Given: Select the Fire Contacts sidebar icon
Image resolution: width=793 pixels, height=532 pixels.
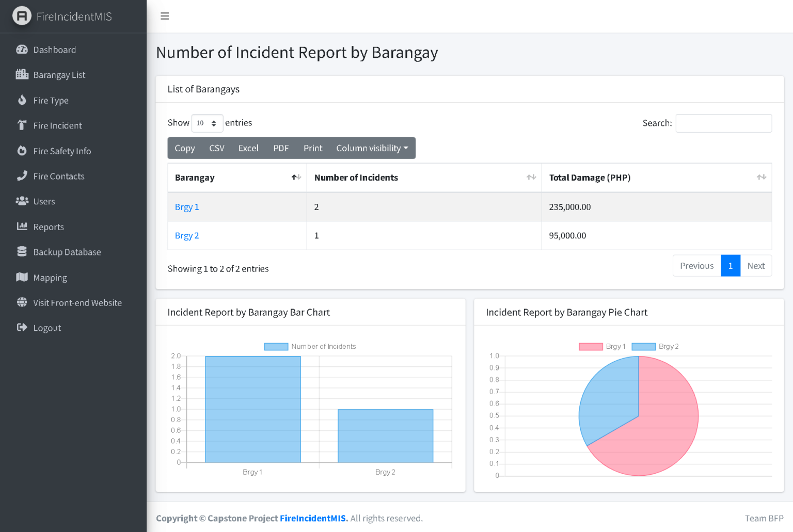Looking at the screenshot, I should click(x=23, y=176).
